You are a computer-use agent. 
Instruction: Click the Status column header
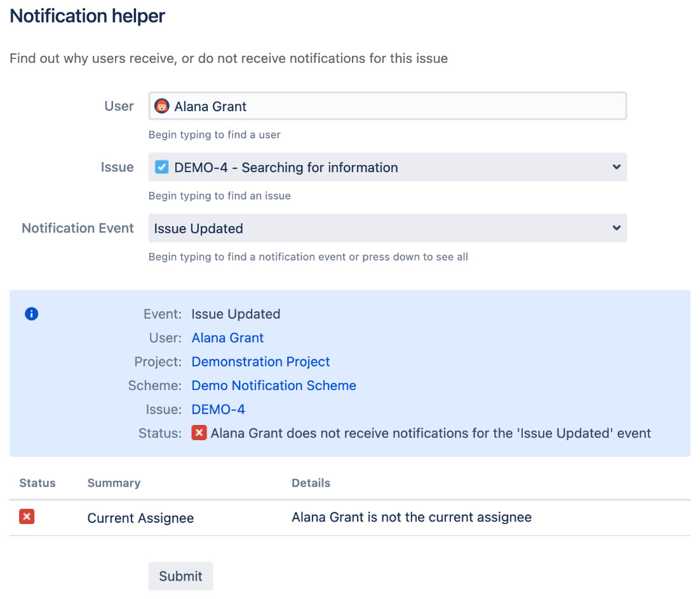(x=37, y=483)
